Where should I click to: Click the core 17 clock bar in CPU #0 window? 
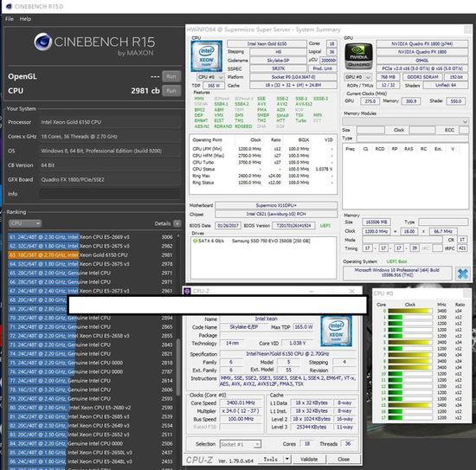pyautogui.click(x=410, y=418)
